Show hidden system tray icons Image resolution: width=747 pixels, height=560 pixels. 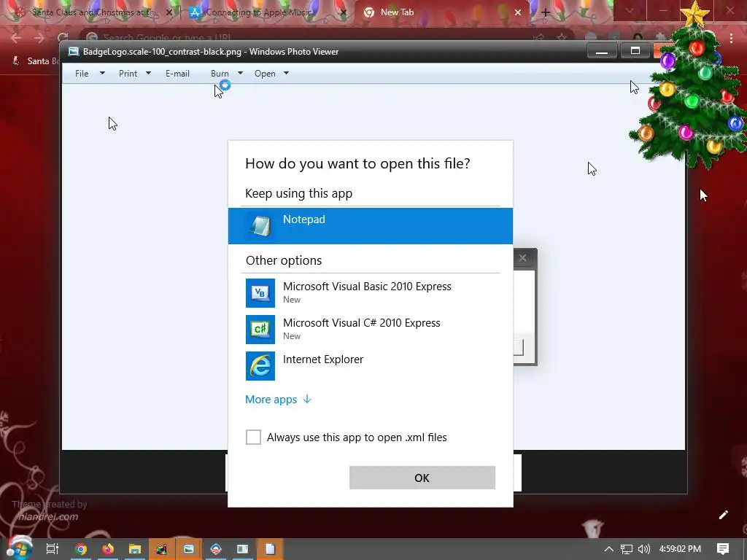[x=609, y=549]
